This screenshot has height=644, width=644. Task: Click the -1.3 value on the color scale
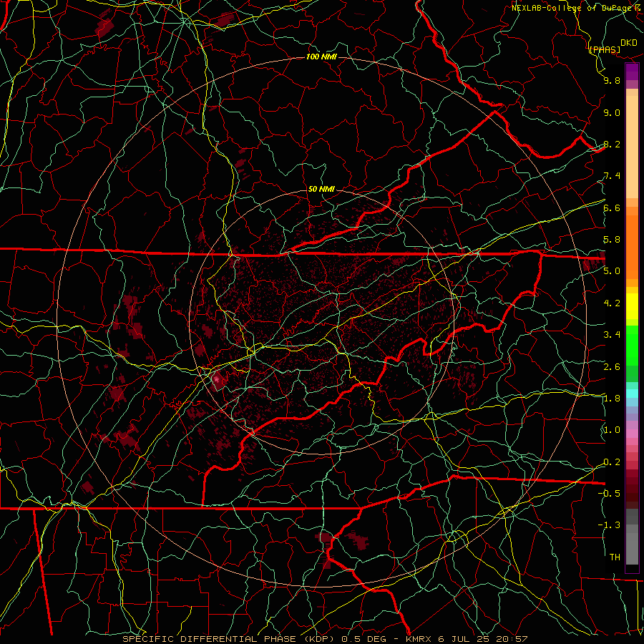(609, 525)
